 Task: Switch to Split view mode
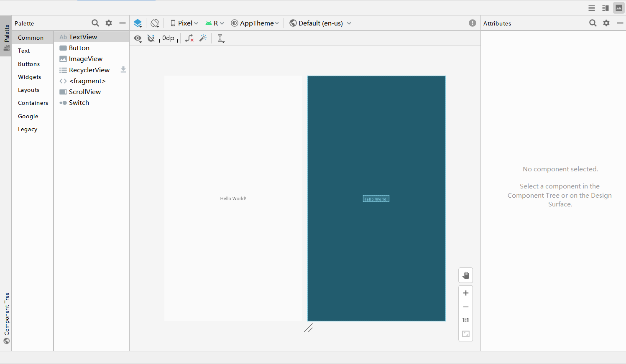pos(605,8)
